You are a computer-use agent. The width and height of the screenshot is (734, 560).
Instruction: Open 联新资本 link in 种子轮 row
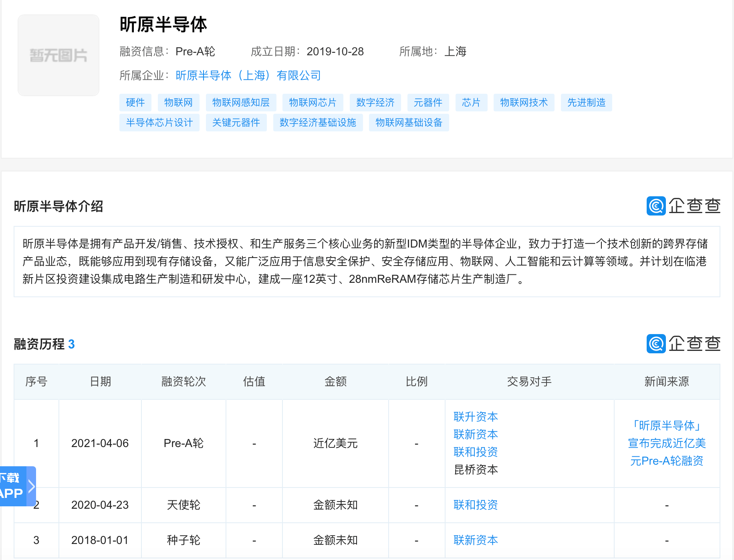[x=476, y=540]
